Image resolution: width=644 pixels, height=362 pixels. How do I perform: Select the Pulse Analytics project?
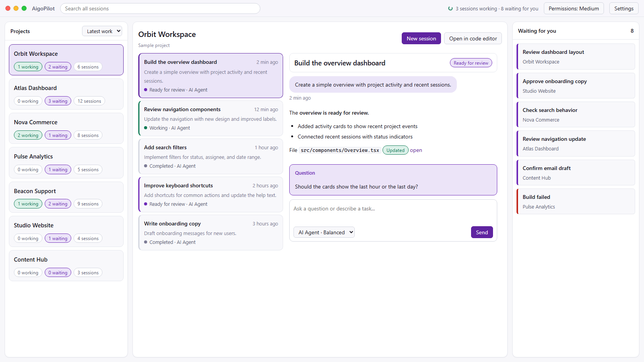point(66,162)
